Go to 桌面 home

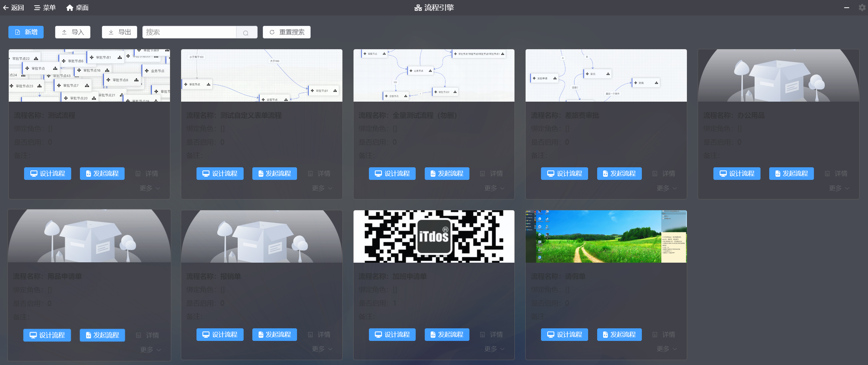coord(77,8)
